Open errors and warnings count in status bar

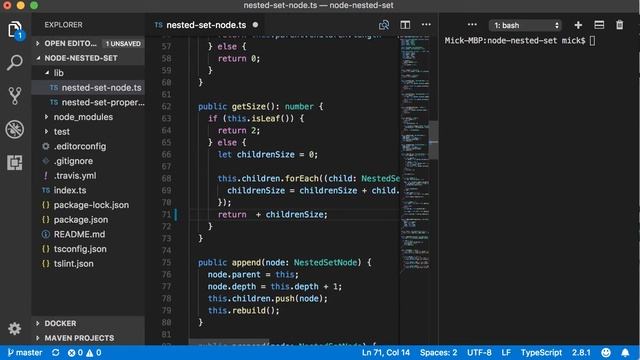(84, 353)
